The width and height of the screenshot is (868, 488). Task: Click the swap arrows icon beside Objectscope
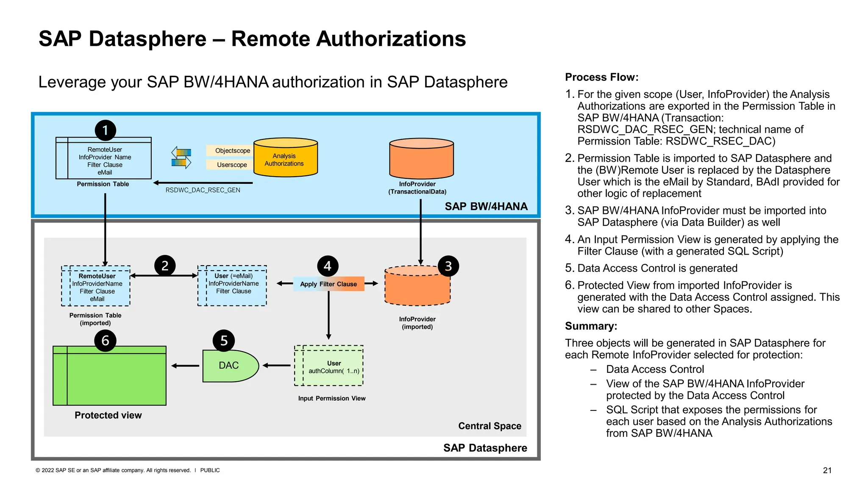coord(181,157)
